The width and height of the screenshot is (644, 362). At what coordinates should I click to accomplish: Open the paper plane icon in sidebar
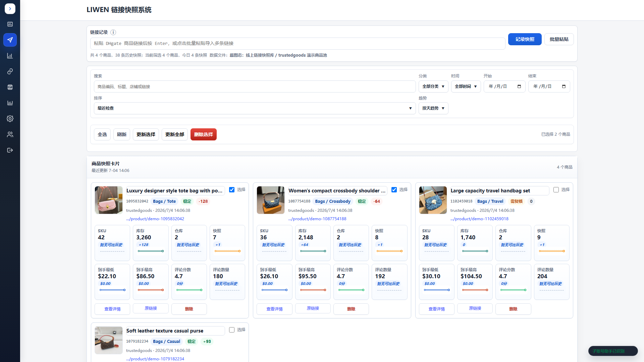10,40
